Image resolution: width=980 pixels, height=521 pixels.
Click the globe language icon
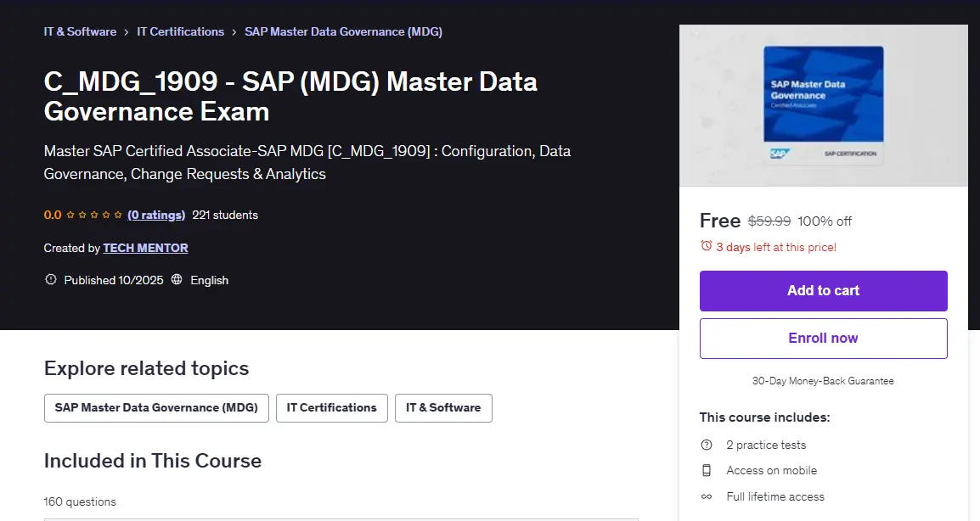point(177,280)
